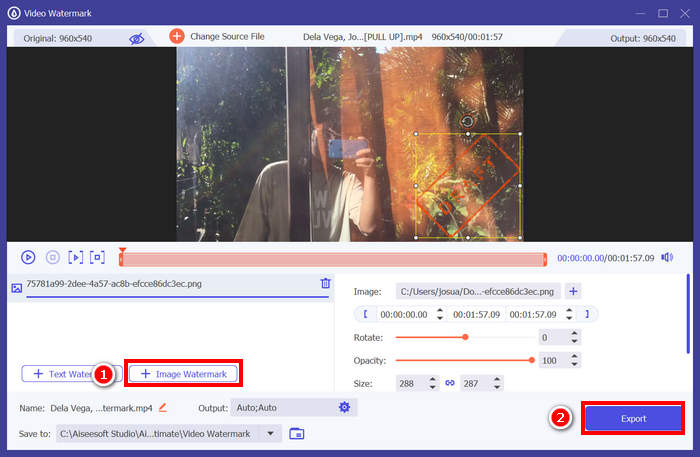Toggle the size aspect ratio link lock
This screenshot has height=457, width=700.
450,383
